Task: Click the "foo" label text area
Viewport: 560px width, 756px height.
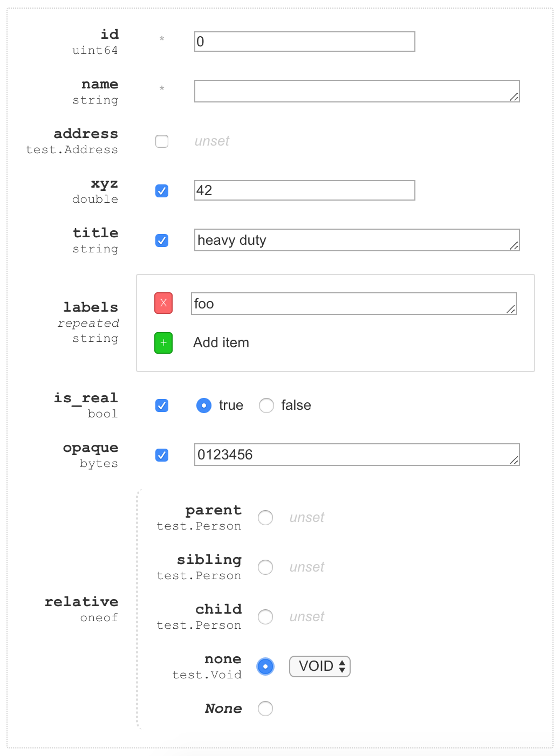Action: point(353,304)
